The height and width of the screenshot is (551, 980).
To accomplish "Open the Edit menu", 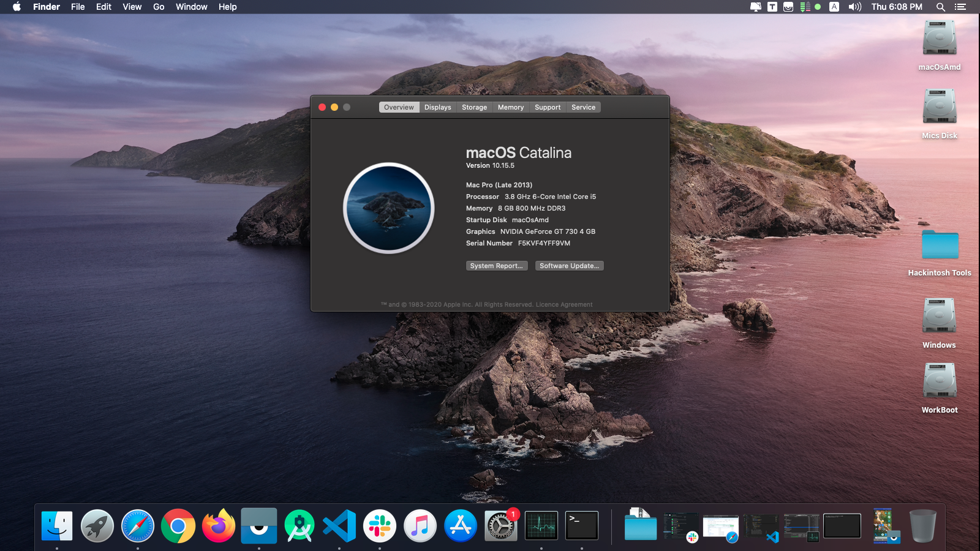I will coord(104,7).
